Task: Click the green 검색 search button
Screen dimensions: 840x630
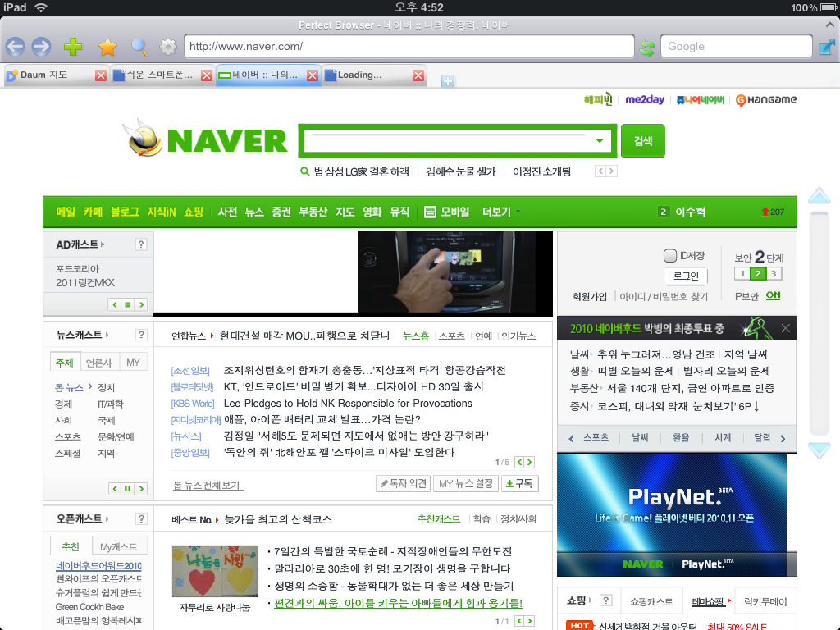Action: coord(643,141)
